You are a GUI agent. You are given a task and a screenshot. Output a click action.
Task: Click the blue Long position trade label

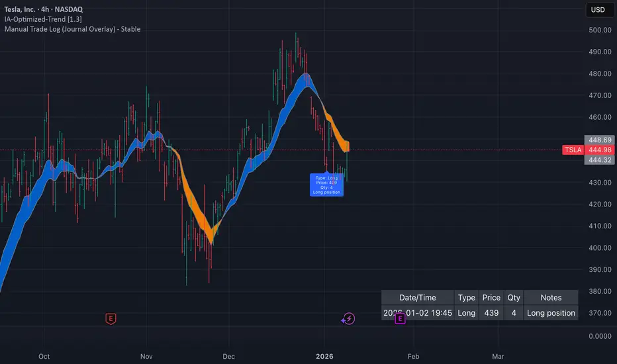tap(326, 185)
